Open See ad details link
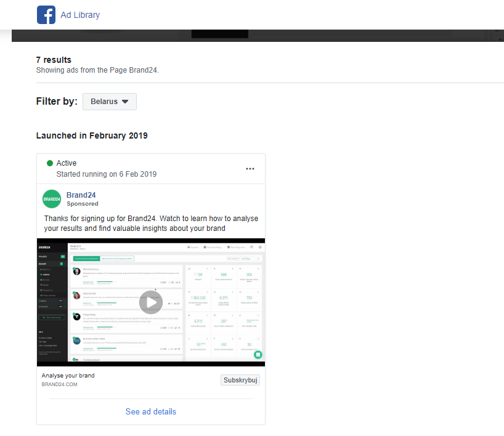This screenshot has width=504, height=436. 151,411
